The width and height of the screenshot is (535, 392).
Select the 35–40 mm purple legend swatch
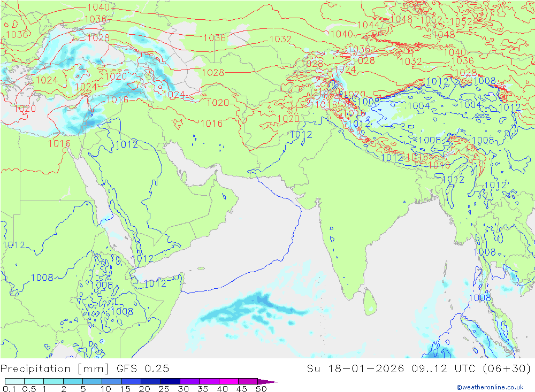[209, 381]
